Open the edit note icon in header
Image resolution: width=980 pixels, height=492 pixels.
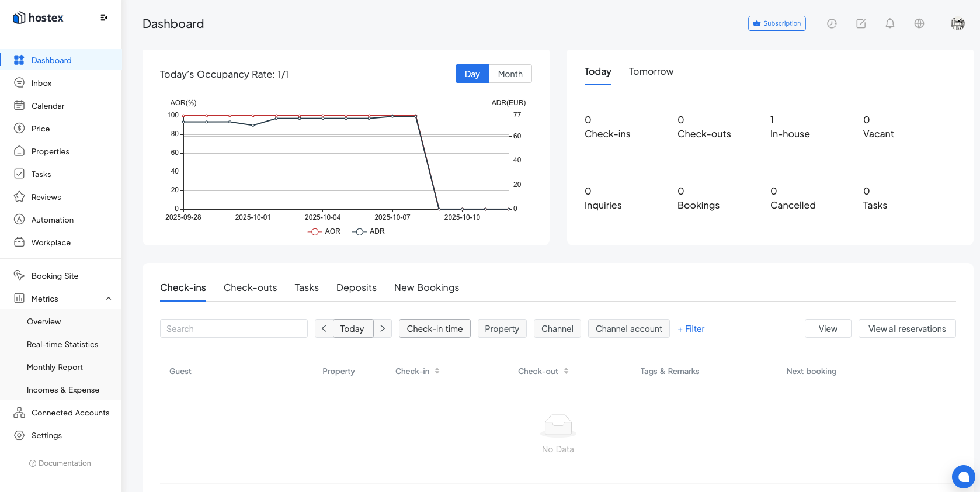click(861, 23)
